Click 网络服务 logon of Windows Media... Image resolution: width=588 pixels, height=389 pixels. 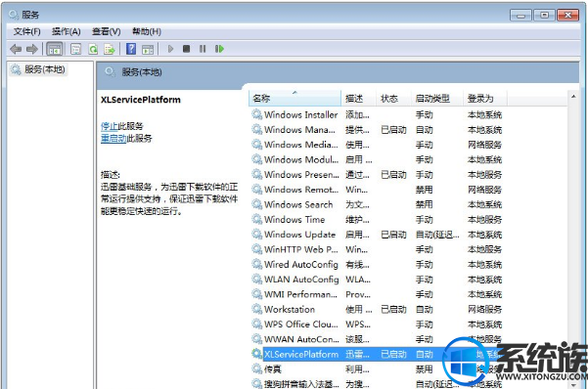(484, 145)
